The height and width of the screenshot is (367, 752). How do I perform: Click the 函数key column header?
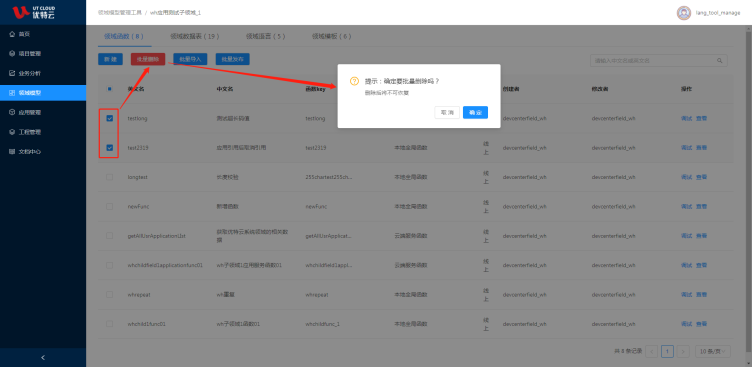click(x=316, y=89)
